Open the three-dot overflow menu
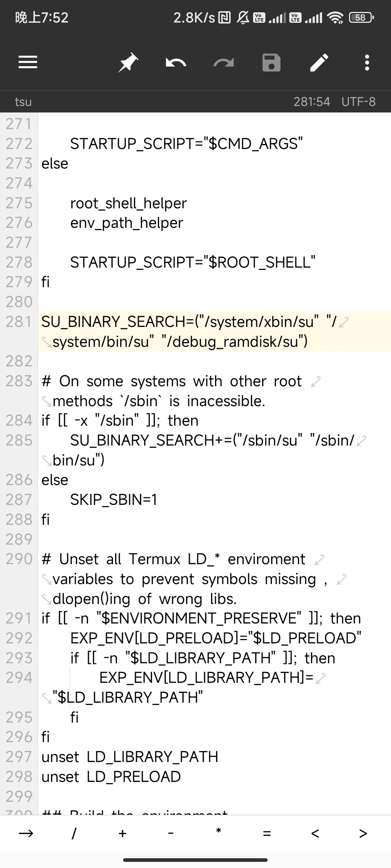Screen dimensions: 391x868 (x=367, y=63)
